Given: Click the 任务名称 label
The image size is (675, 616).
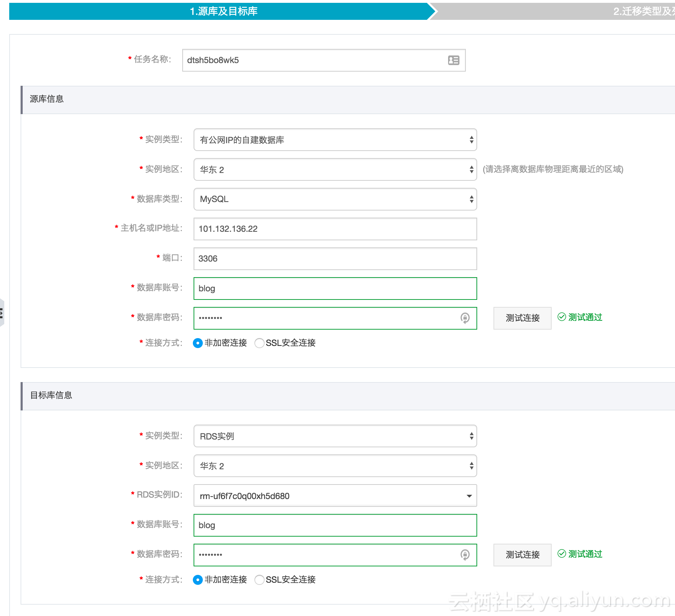Looking at the screenshot, I should (152, 59).
